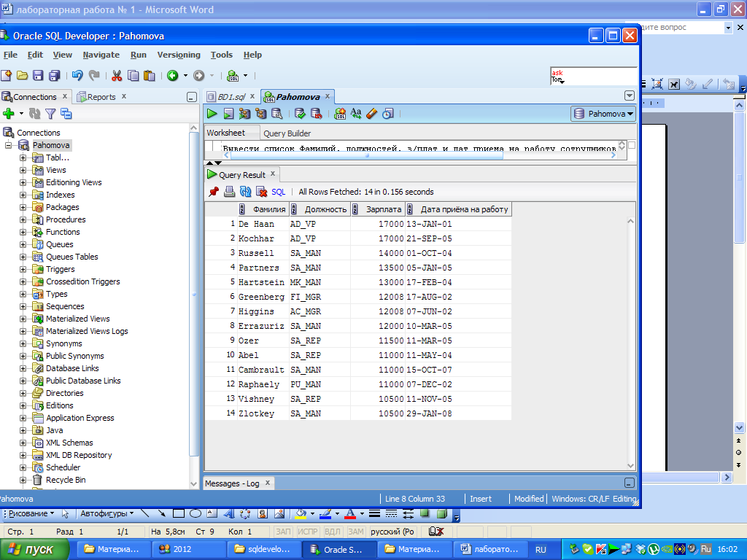
Task: Click the line color brush in Word toolbar
Action: click(x=325, y=513)
